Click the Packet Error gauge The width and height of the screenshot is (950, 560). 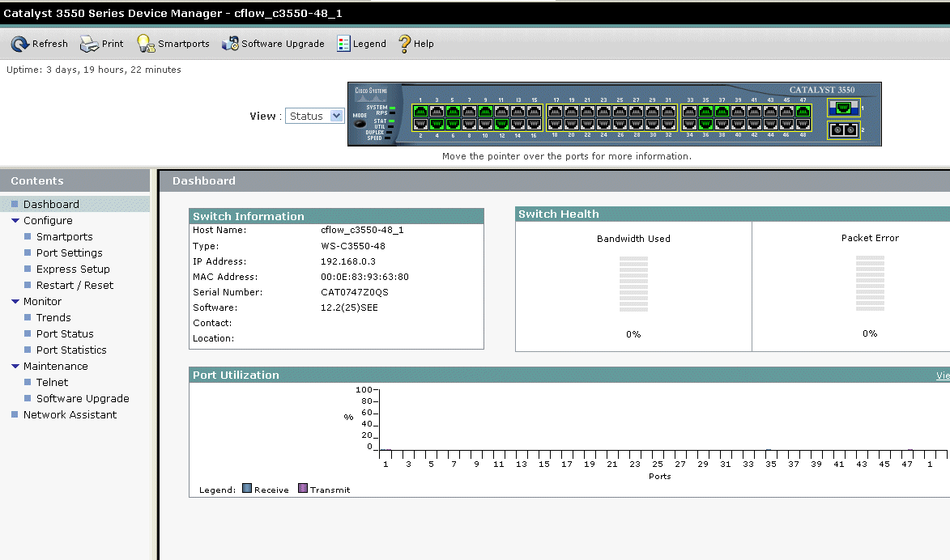click(x=870, y=283)
